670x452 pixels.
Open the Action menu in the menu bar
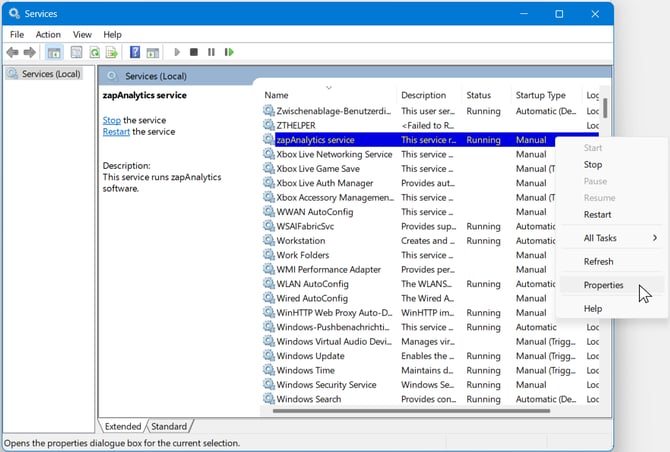pyautogui.click(x=48, y=34)
